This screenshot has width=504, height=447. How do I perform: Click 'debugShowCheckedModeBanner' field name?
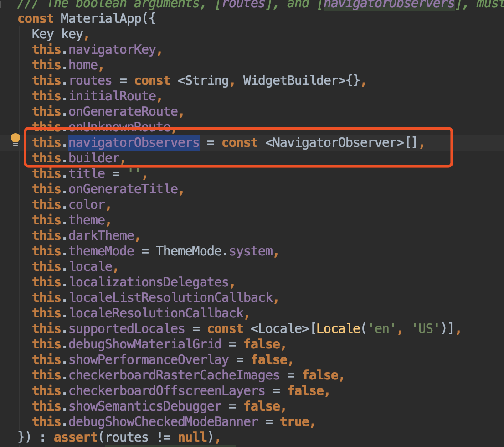(x=163, y=421)
